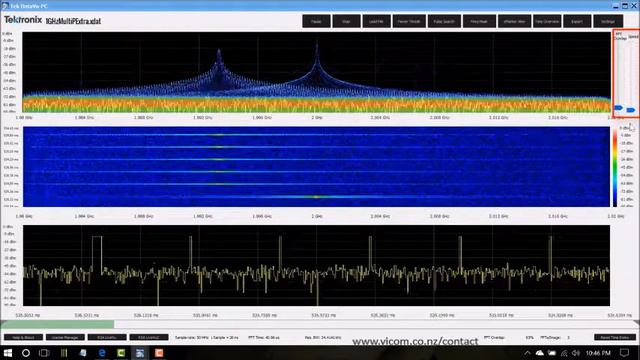
Task: Click the Stop button in top toolbar
Action: [346, 21]
